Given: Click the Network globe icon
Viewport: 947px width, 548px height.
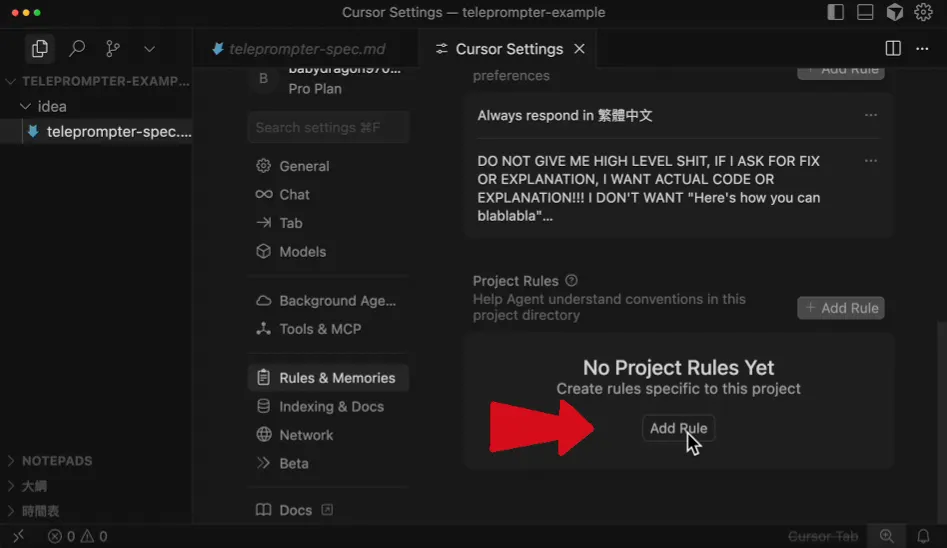Looking at the screenshot, I should 263,434.
